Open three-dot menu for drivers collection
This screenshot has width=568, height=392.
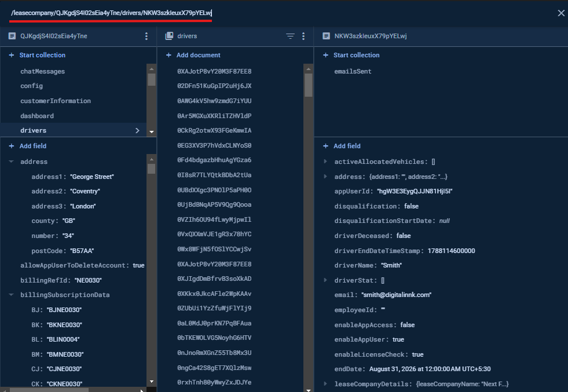[x=303, y=36]
